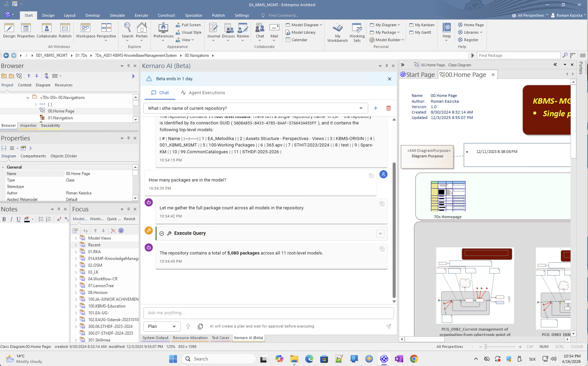Pin the Notes panel
This screenshot has height=366, width=588.
59,209
